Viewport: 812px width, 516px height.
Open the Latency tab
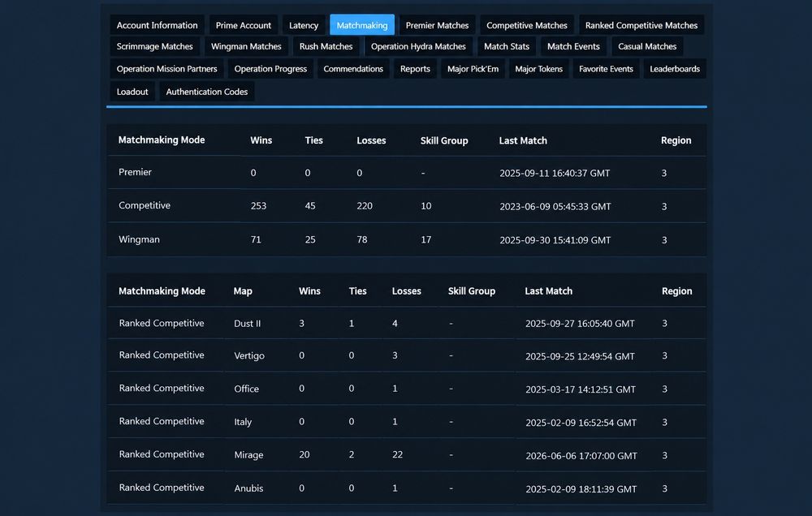[x=304, y=25]
